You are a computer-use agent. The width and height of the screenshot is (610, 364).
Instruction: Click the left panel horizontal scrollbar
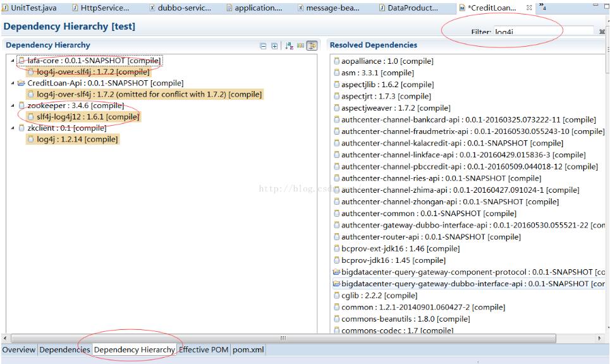(164, 338)
